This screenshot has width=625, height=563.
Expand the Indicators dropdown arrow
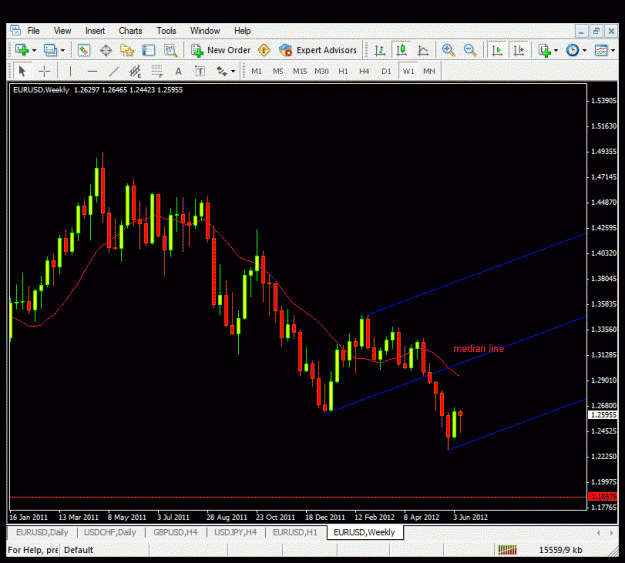point(556,51)
